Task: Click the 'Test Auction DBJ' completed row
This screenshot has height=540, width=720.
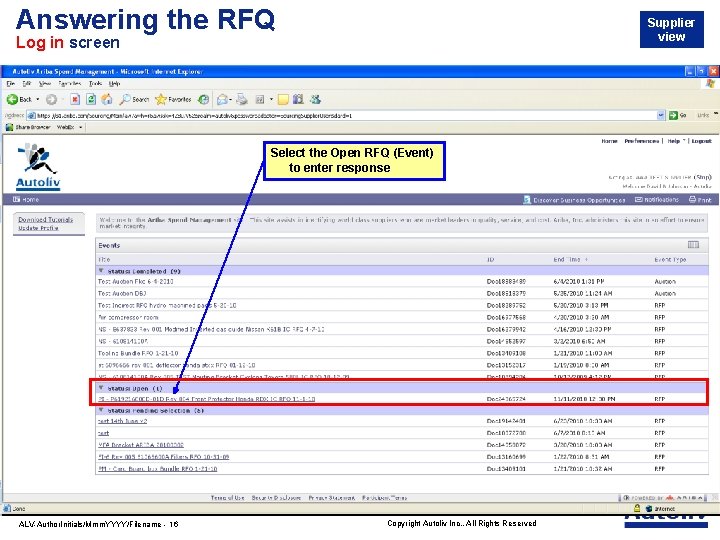Action: (402, 293)
